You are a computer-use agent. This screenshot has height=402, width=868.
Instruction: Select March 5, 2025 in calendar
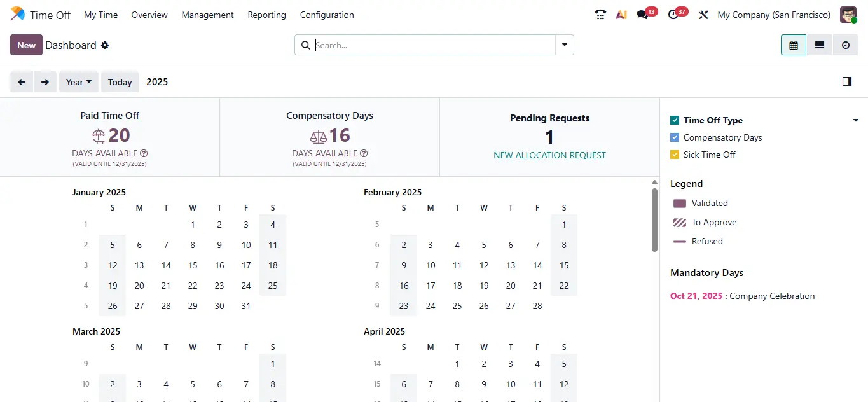click(193, 384)
